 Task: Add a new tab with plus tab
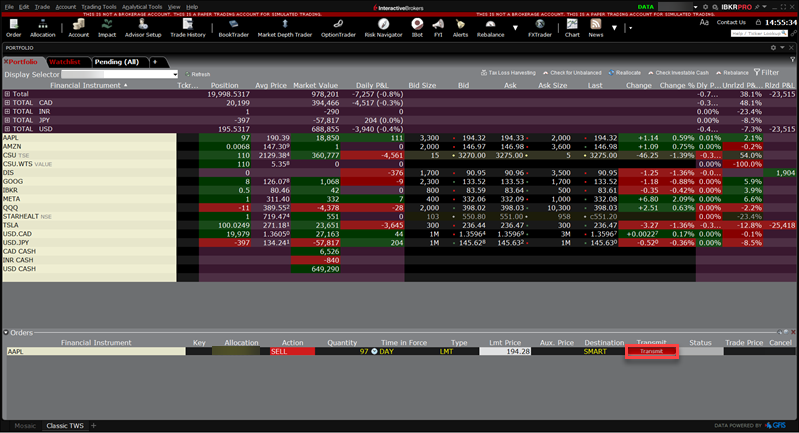(x=156, y=62)
